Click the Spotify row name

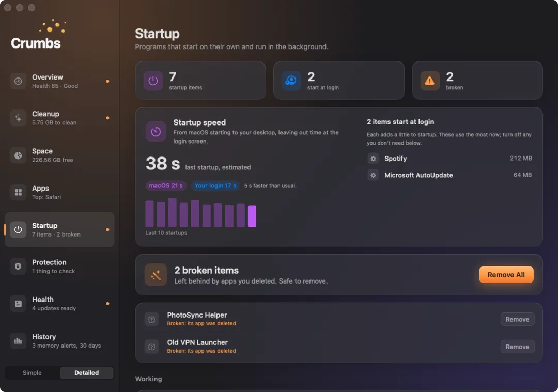pyautogui.click(x=395, y=159)
